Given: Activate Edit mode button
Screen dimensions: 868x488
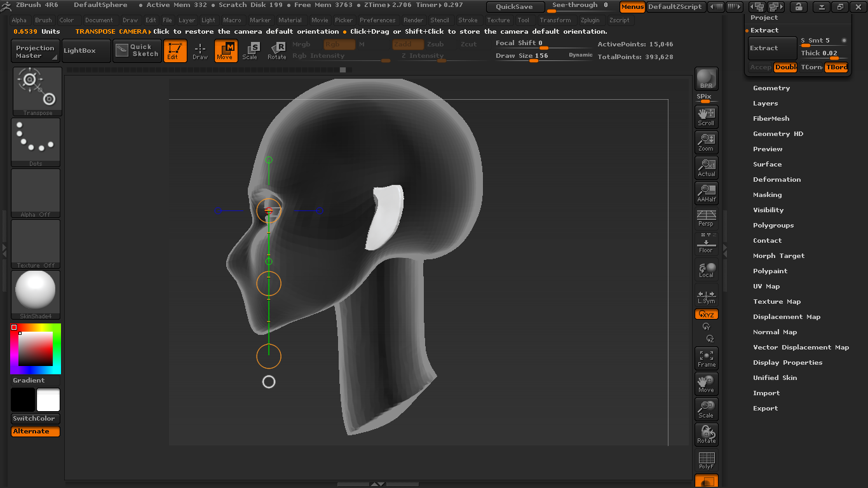Looking at the screenshot, I should [x=175, y=51].
